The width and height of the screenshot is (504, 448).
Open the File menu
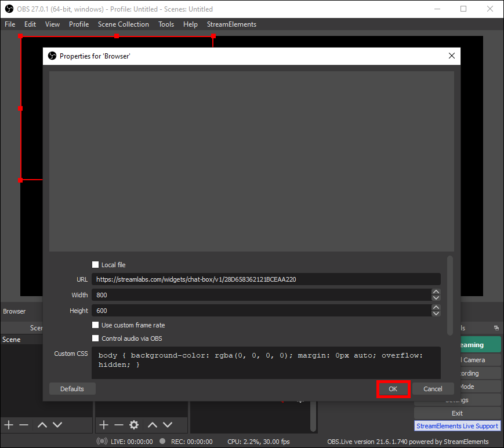pyautogui.click(x=10, y=24)
